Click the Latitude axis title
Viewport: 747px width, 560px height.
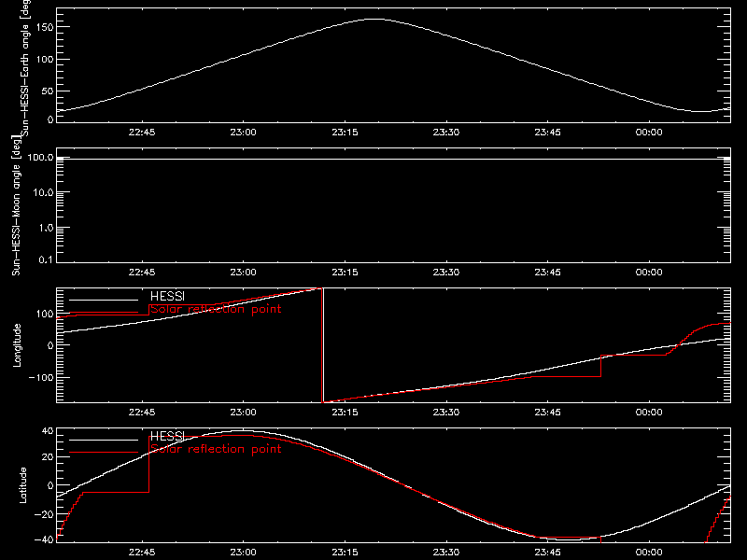coord(22,485)
